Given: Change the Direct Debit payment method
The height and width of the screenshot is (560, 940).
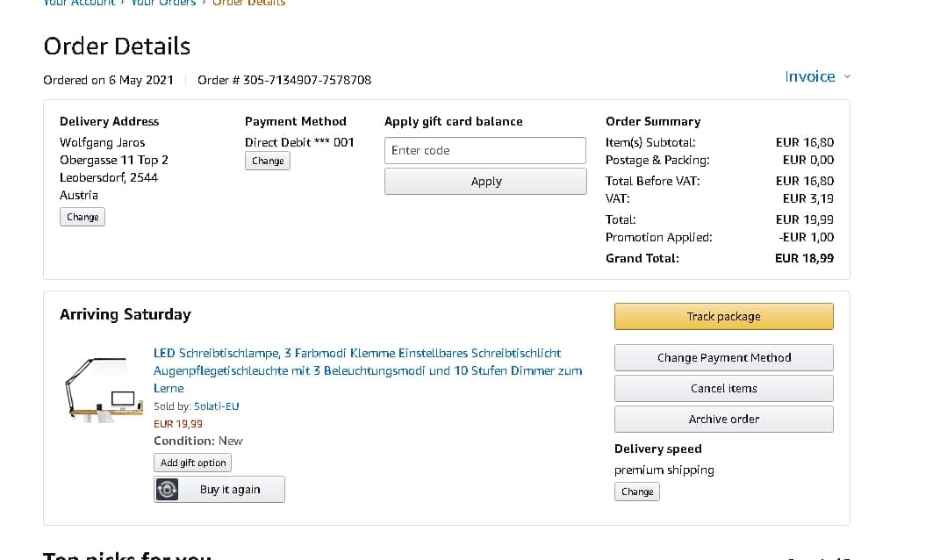Looking at the screenshot, I should pyautogui.click(x=268, y=161).
